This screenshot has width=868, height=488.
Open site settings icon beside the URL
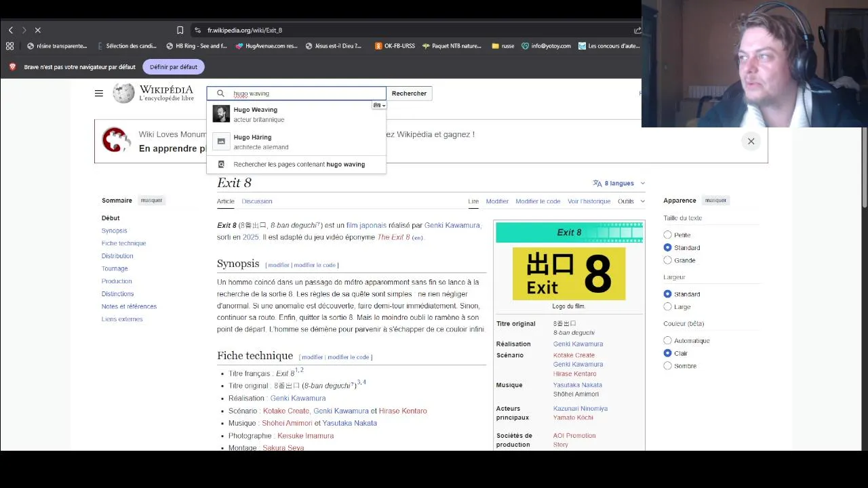click(197, 30)
